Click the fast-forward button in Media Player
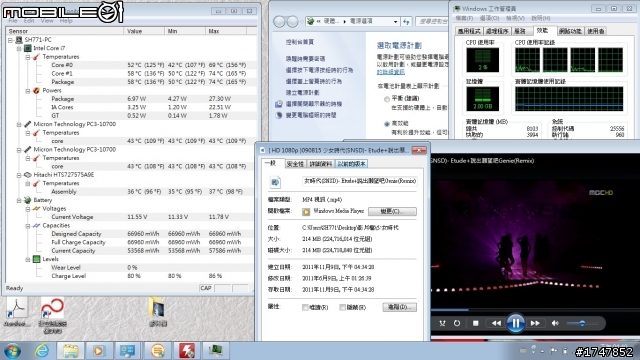The image size is (640, 360). coord(535,323)
